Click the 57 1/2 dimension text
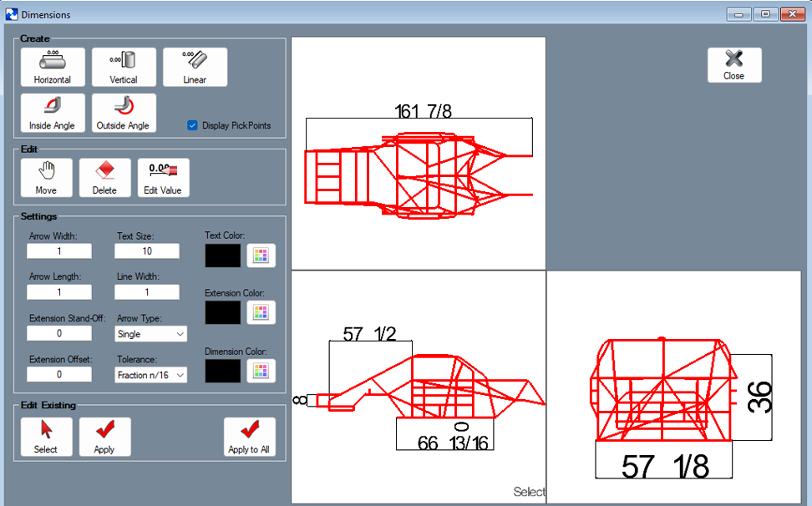812x506 pixels. point(369,334)
